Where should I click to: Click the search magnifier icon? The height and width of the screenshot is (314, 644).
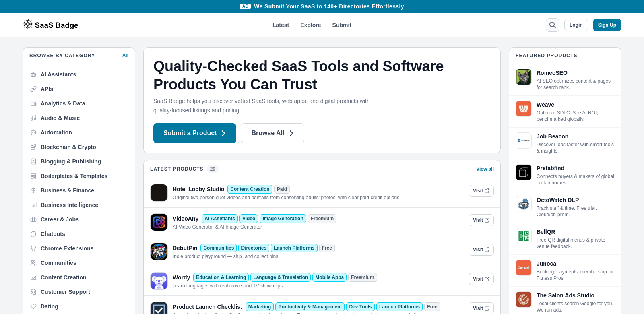click(x=553, y=25)
